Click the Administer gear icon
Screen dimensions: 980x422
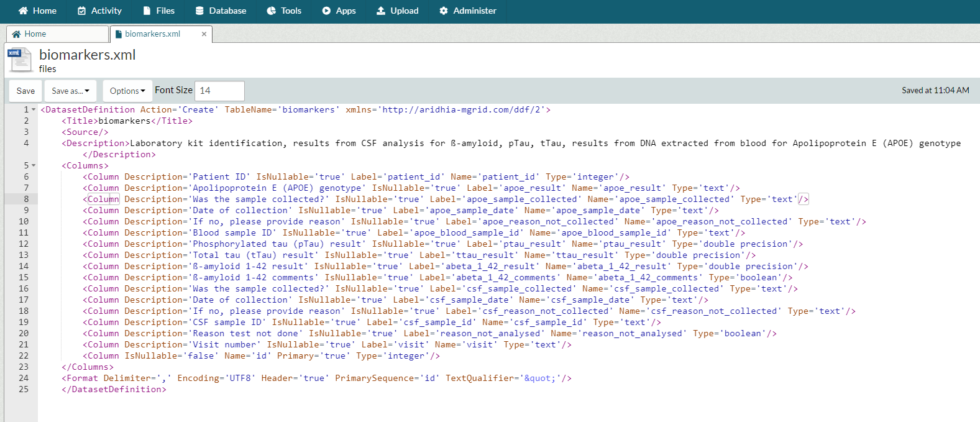click(444, 11)
